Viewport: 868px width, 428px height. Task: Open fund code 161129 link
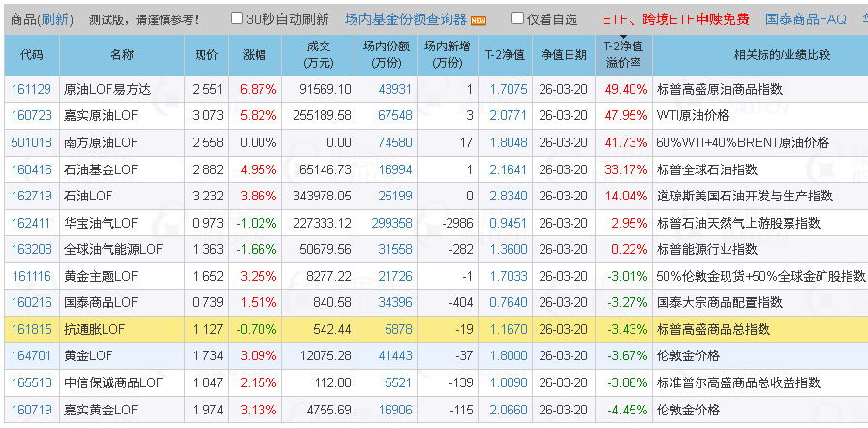(31, 89)
